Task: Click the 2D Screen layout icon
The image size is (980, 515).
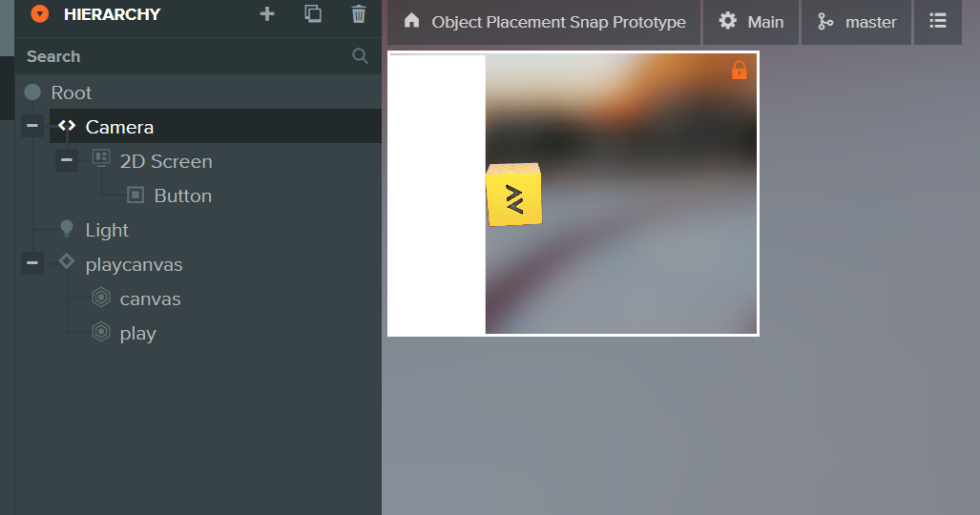Action: pyautogui.click(x=101, y=157)
